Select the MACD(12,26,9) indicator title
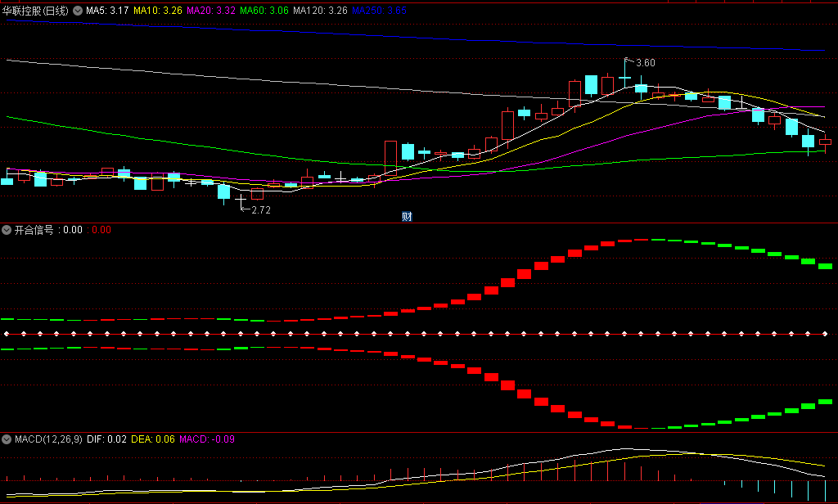Screen dimensions: 838x504 point(48,439)
